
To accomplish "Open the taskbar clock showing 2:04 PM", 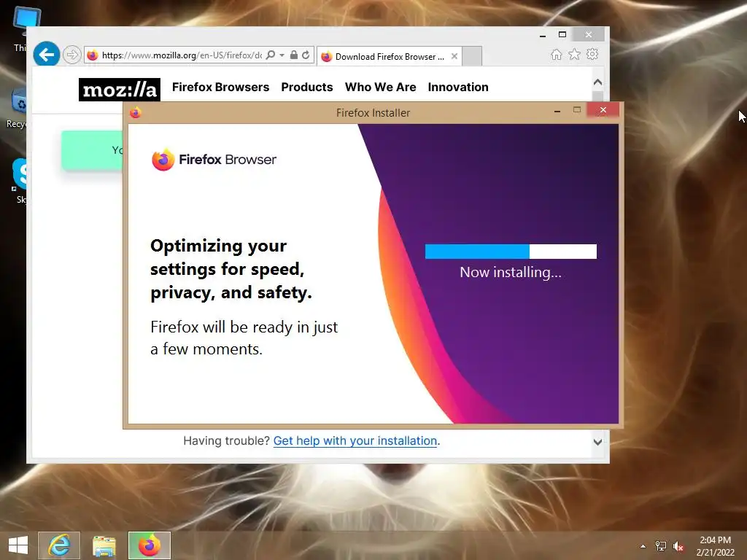I will point(715,546).
